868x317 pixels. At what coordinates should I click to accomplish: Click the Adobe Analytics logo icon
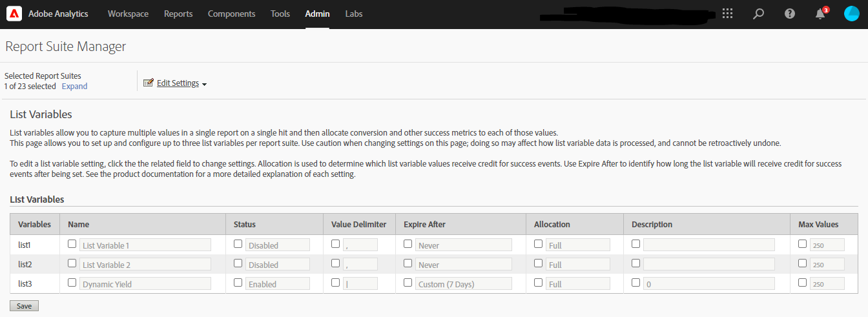point(14,14)
